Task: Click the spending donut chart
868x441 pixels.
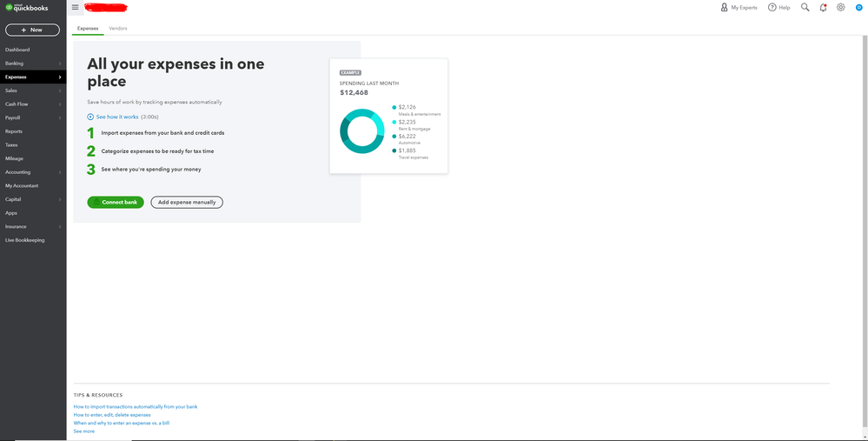Action: pyautogui.click(x=361, y=131)
